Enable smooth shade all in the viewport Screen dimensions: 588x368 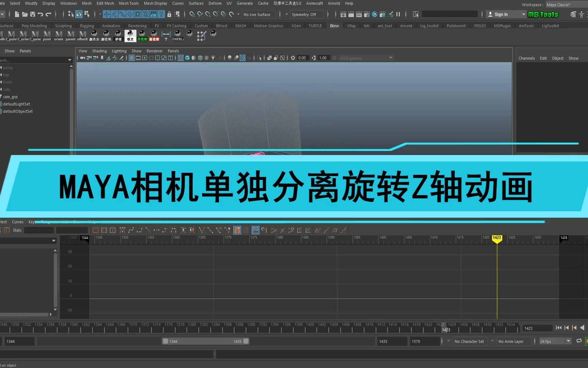(187, 58)
